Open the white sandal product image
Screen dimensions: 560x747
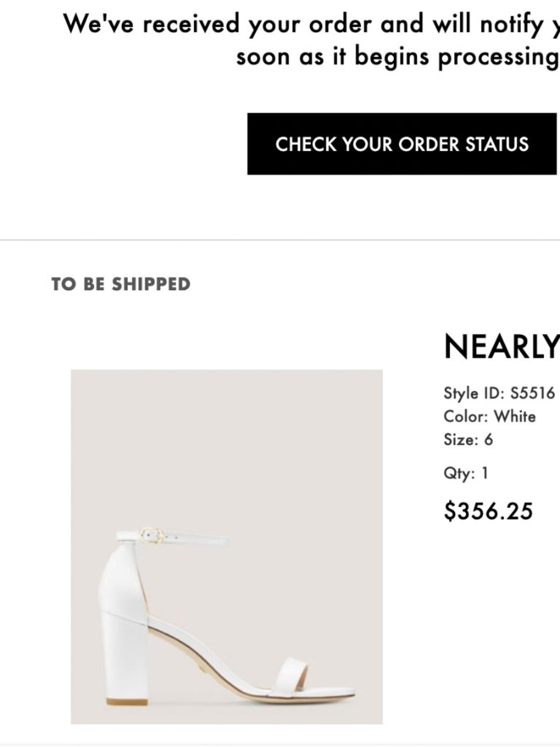tap(226, 546)
